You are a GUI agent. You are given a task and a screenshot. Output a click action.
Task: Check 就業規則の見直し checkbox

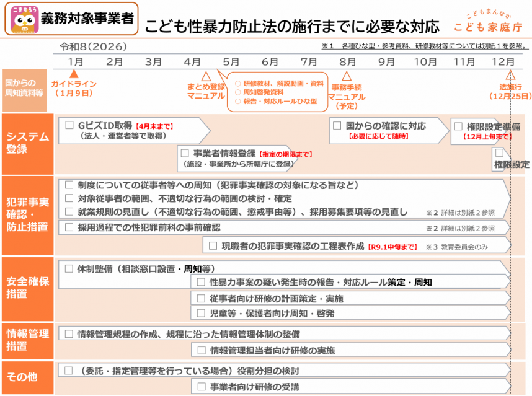click(x=69, y=211)
